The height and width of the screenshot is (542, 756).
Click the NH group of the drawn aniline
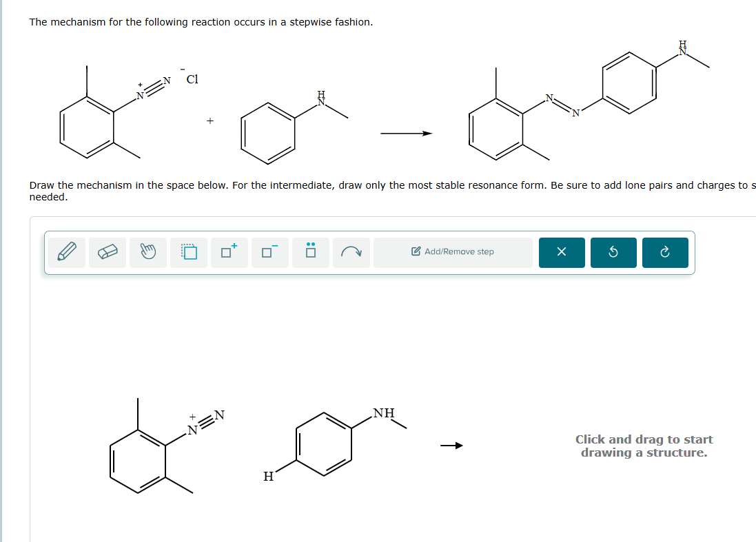point(383,413)
